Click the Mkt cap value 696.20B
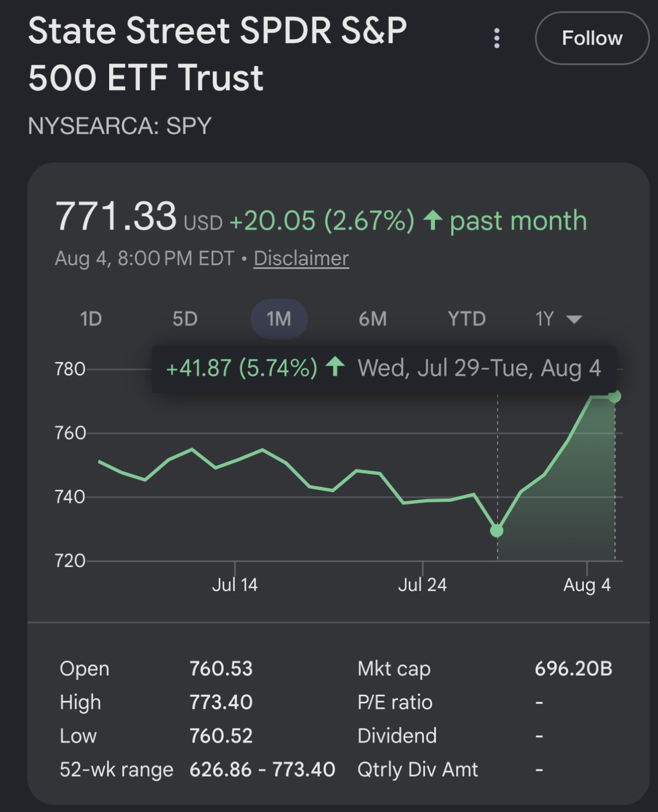The height and width of the screenshot is (812, 658). tap(573, 669)
